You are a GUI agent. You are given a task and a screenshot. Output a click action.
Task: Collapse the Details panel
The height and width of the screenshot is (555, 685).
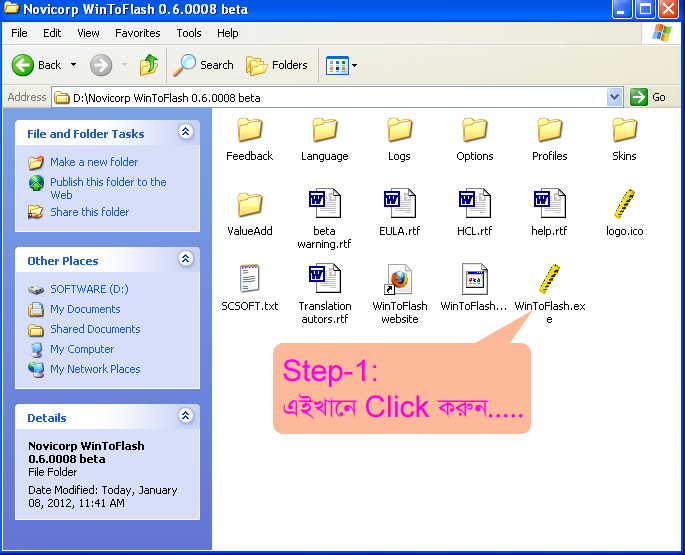click(x=186, y=415)
